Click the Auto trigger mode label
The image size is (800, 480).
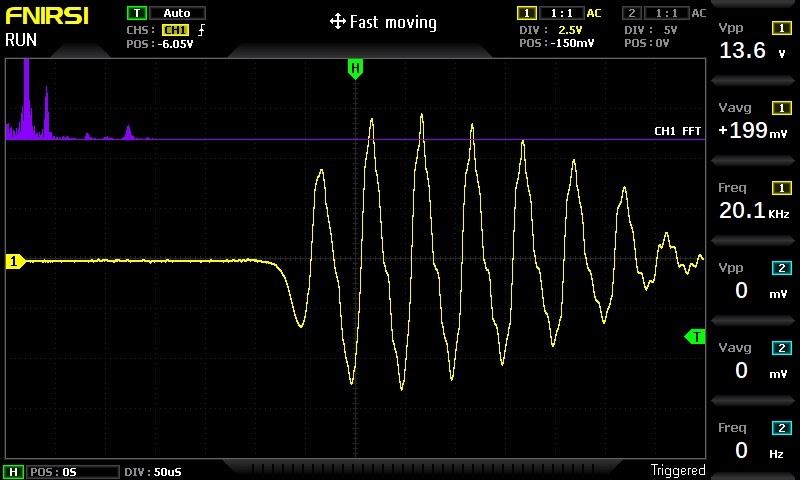(x=177, y=13)
